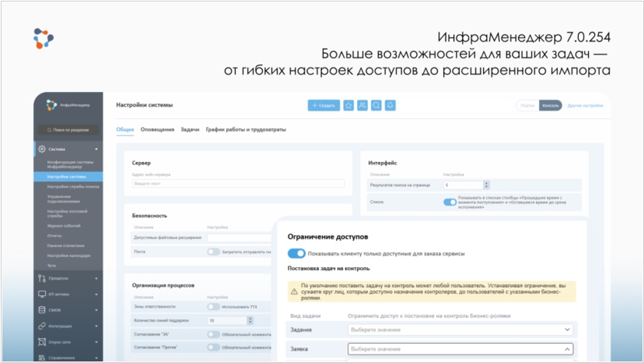Switch to Консоль mode
The width and height of the screenshot is (644, 363).
[550, 106]
